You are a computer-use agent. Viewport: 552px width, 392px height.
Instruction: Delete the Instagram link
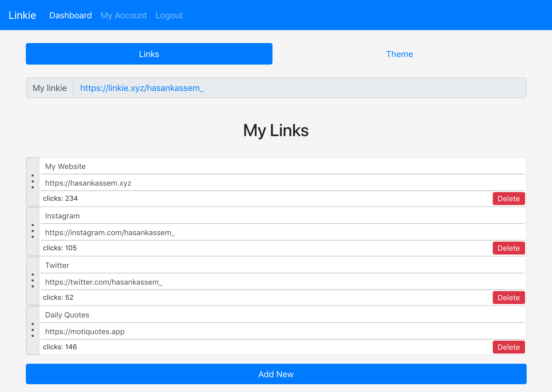pyautogui.click(x=509, y=248)
